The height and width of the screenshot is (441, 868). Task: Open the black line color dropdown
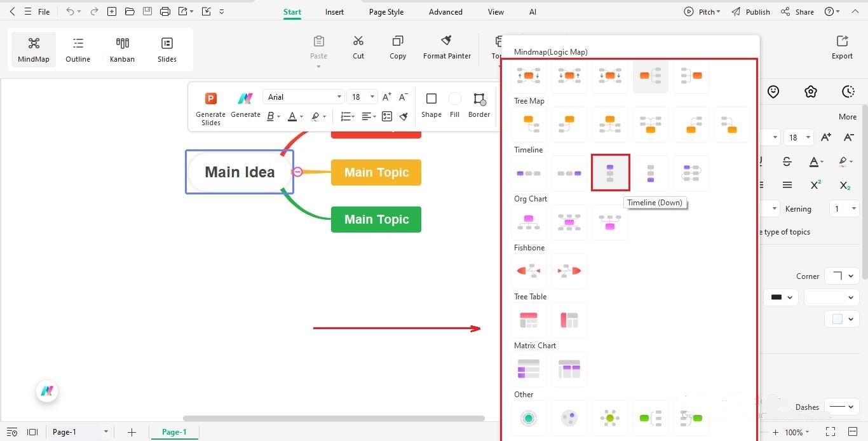click(780, 297)
